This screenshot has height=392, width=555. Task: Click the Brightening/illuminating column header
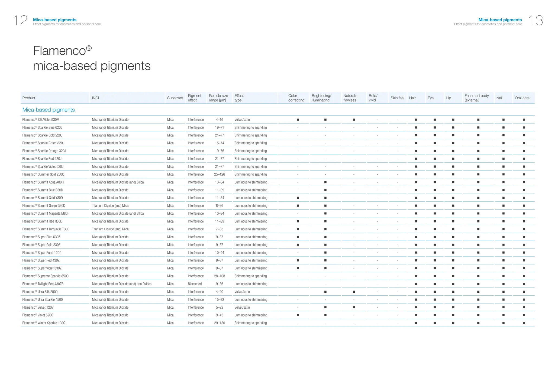click(x=321, y=98)
